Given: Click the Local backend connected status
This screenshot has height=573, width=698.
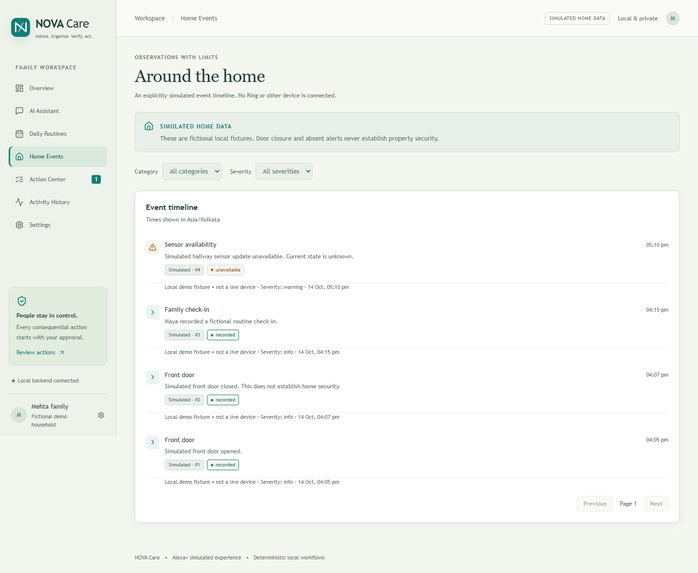Looking at the screenshot, I should pyautogui.click(x=45, y=381).
